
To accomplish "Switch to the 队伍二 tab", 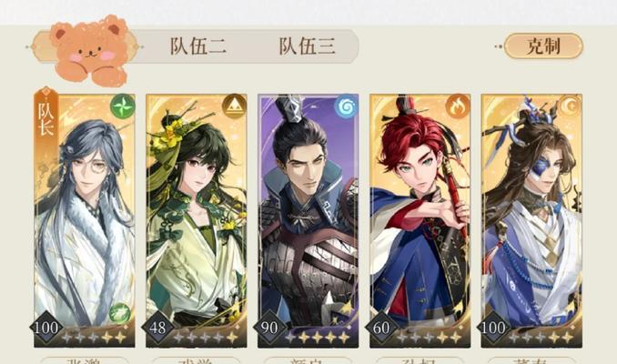I will 197,46.
